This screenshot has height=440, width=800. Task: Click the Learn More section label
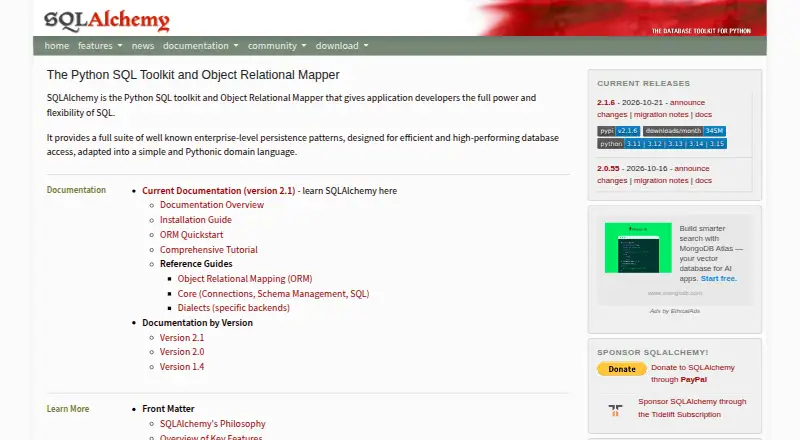point(68,409)
